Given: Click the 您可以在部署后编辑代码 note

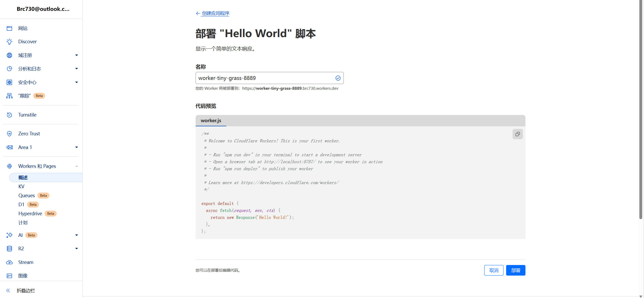Looking at the screenshot, I should pos(218,270).
